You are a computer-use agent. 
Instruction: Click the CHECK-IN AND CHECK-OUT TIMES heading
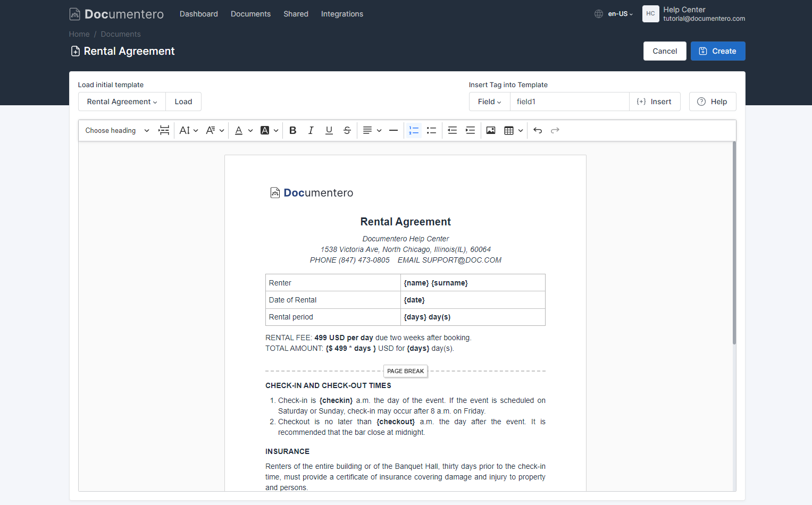coord(328,385)
